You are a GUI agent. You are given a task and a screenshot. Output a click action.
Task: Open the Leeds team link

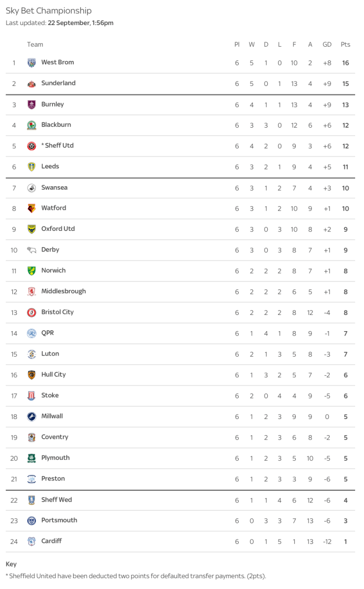(x=50, y=167)
